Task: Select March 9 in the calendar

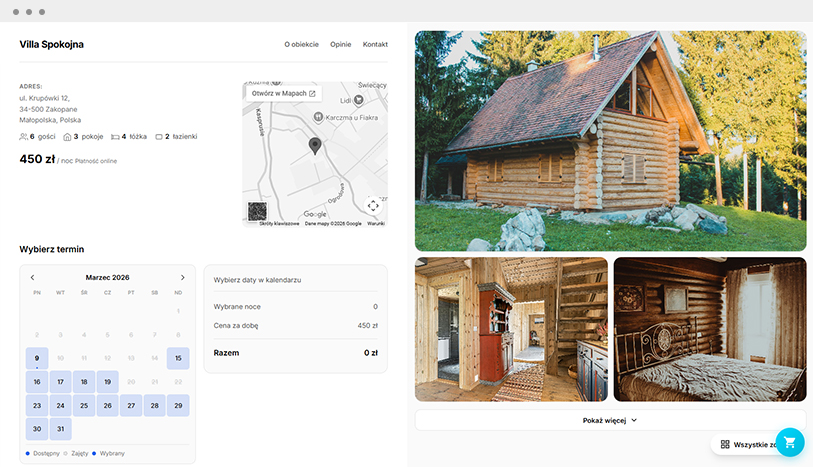Action: [37, 358]
